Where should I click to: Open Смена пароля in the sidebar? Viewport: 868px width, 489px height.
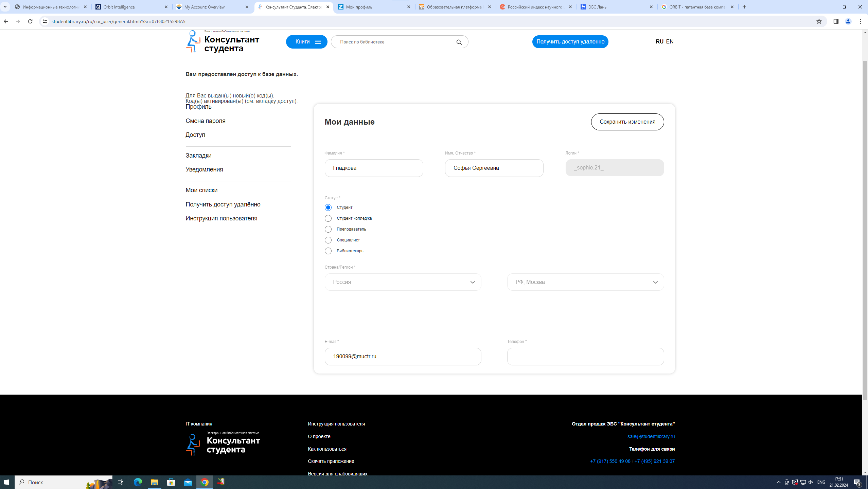(x=206, y=121)
